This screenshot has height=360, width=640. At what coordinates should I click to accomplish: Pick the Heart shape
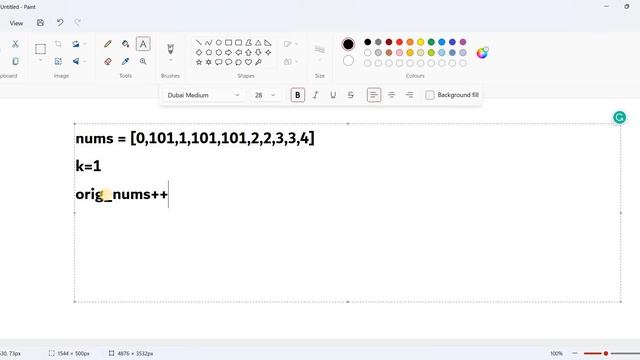pyautogui.click(x=248, y=62)
